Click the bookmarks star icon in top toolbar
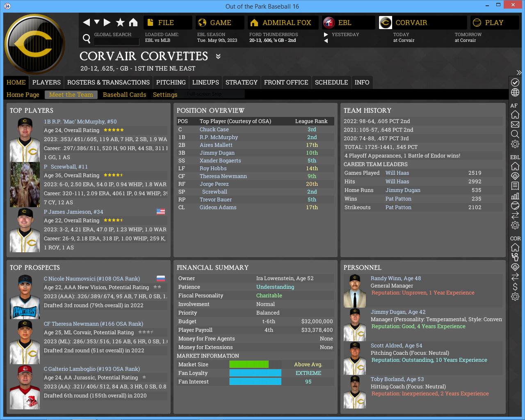 [120, 22]
